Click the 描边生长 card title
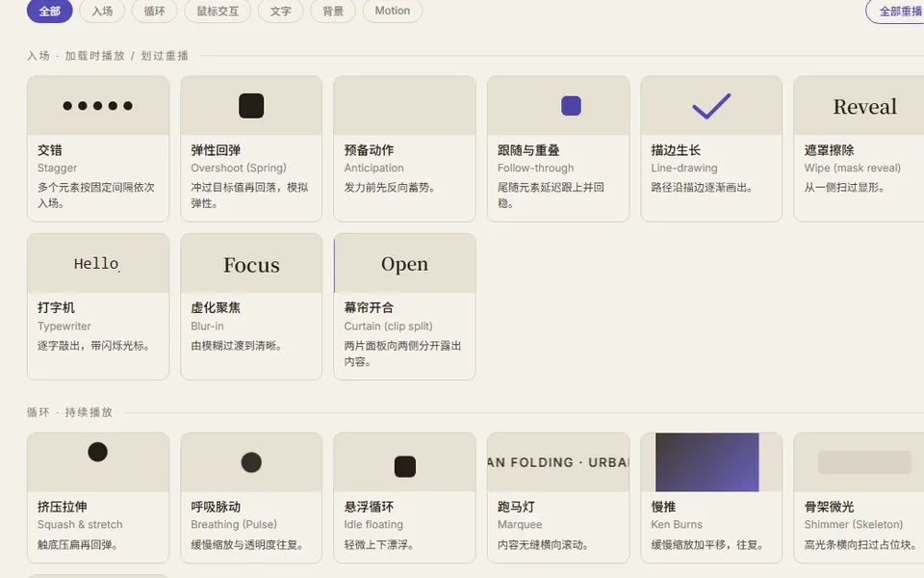The image size is (924, 578). (x=676, y=150)
